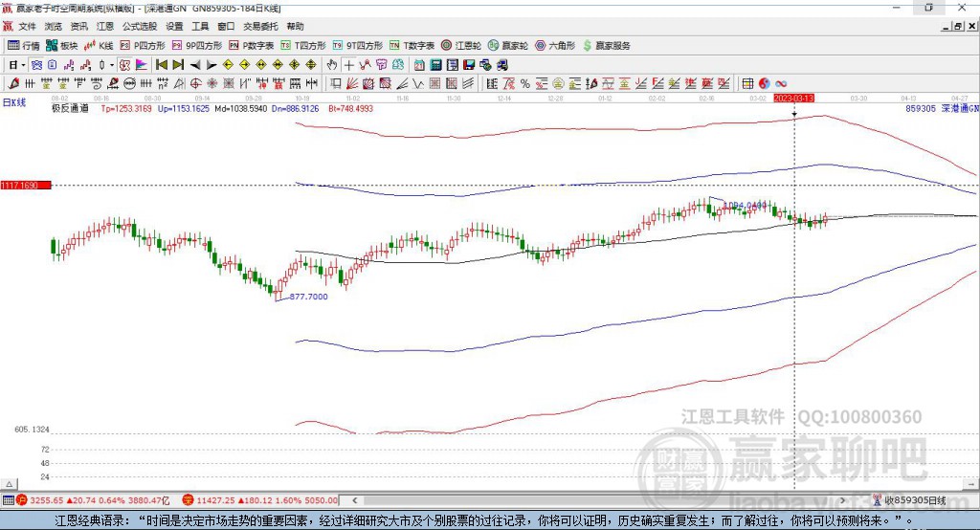Open the 江恩 menu
This screenshot has width=980, height=530.
(x=105, y=26)
